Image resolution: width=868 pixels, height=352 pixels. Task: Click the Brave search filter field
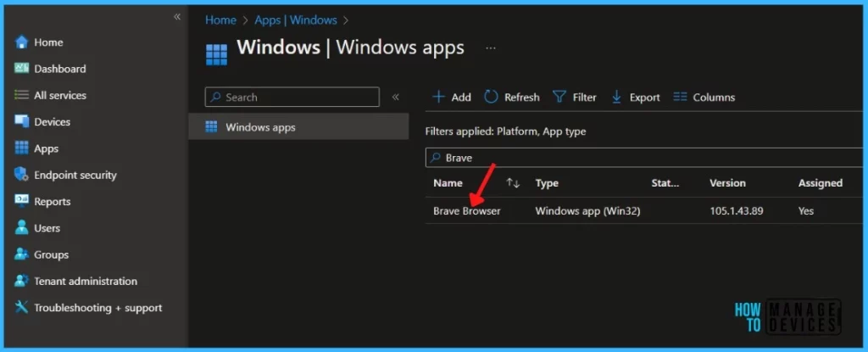[645, 158]
